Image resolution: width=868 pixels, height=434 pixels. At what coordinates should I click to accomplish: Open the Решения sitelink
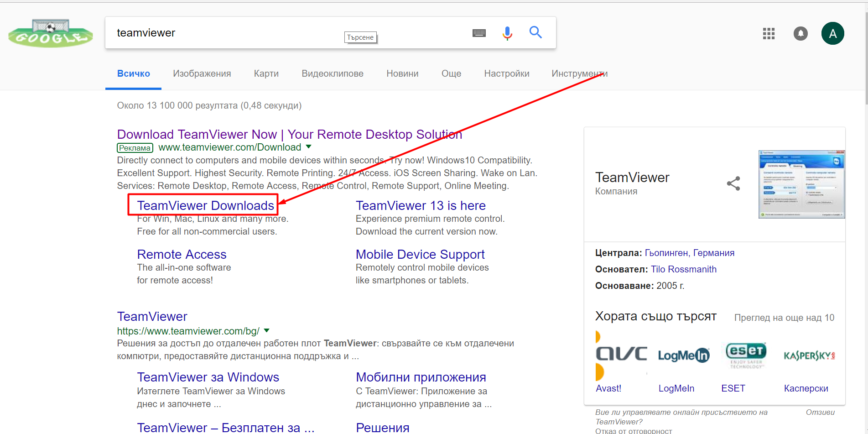click(383, 428)
